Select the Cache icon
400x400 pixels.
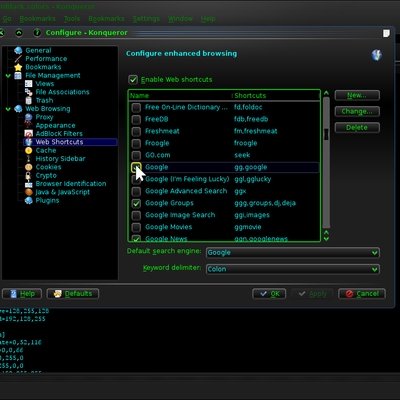[29, 150]
